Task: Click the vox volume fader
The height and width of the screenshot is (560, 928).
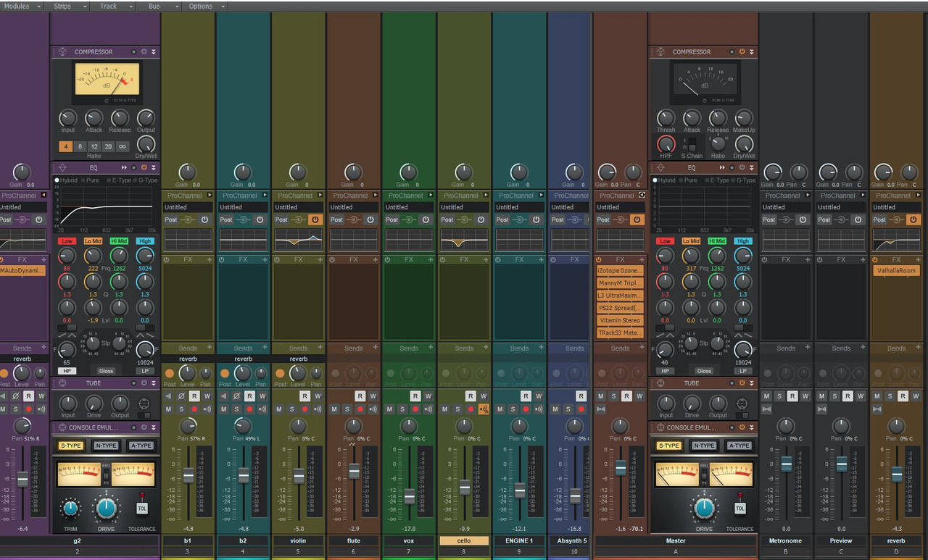Action: pos(409,496)
